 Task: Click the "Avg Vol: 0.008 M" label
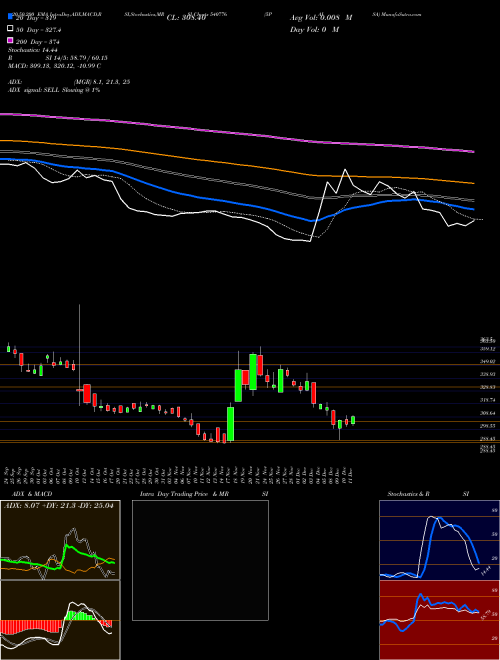click(321, 18)
